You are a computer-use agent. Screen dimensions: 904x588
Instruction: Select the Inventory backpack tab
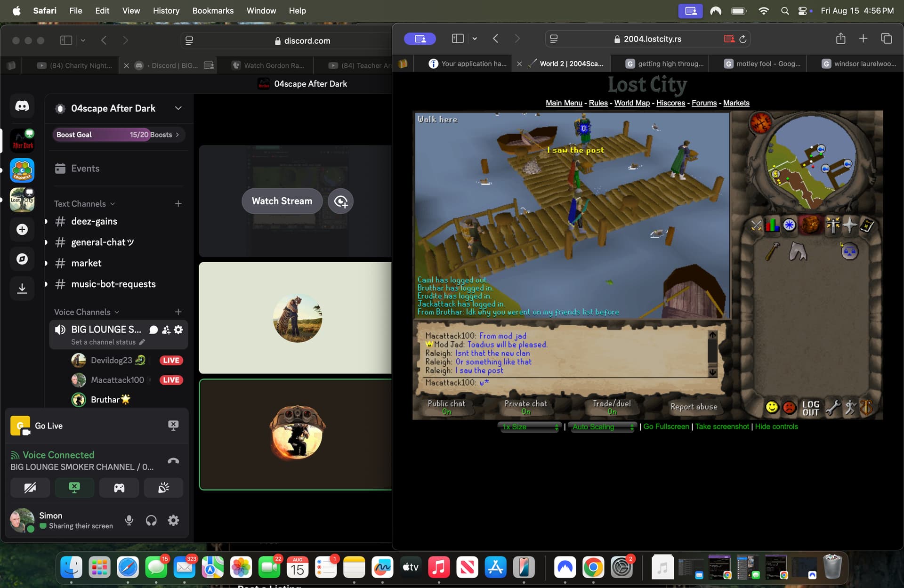(x=811, y=225)
